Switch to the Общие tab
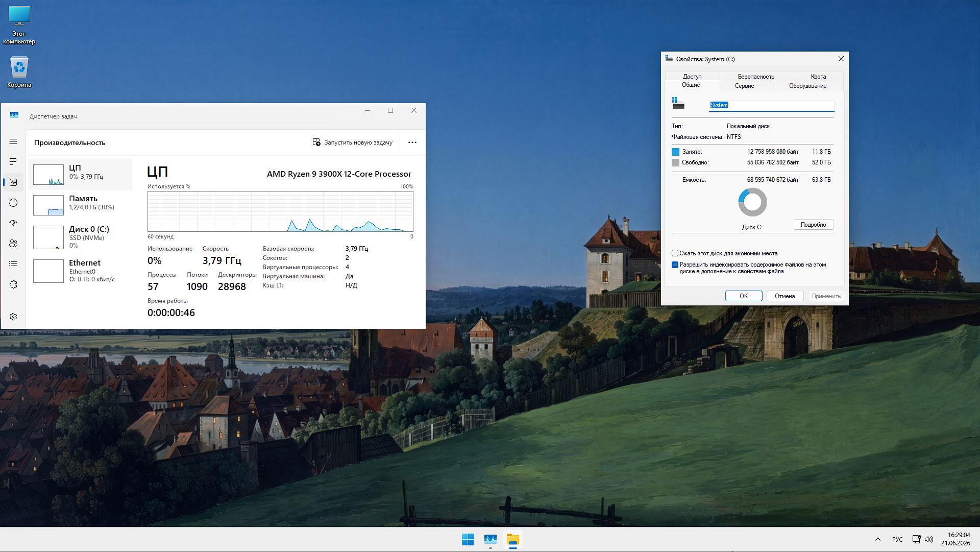980x552 pixels. [x=691, y=85]
